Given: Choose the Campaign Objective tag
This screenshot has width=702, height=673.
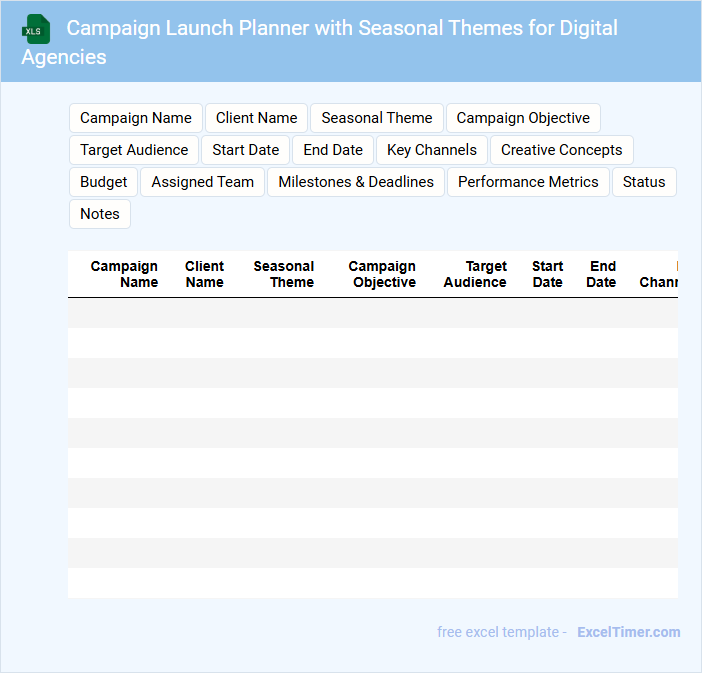Looking at the screenshot, I should [x=523, y=118].
